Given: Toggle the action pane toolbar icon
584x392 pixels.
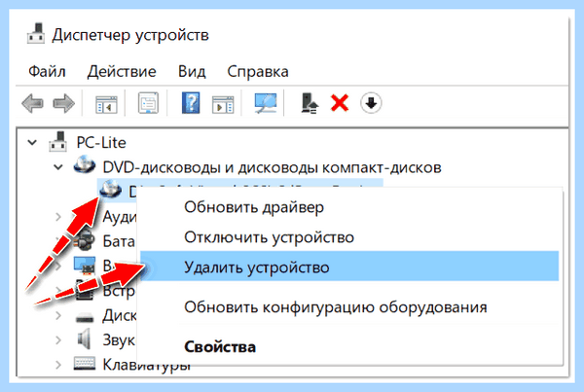Looking at the screenshot, I should (x=223, y=104).
